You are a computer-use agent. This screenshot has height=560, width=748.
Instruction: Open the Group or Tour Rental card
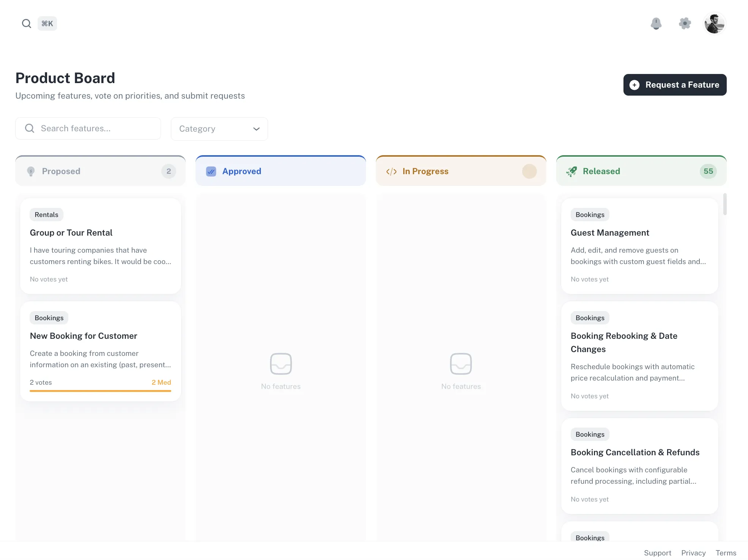pyautogui.click(x=100, y=246)
